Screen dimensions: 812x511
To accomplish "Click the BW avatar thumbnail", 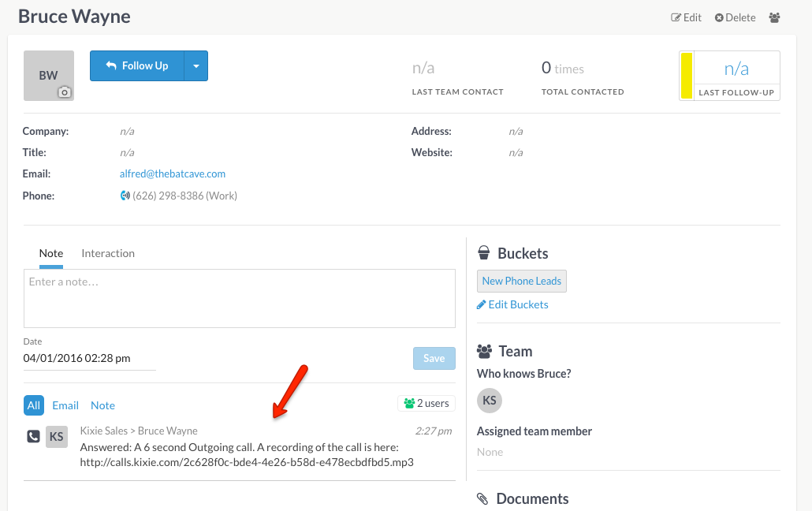I will 49,76.
